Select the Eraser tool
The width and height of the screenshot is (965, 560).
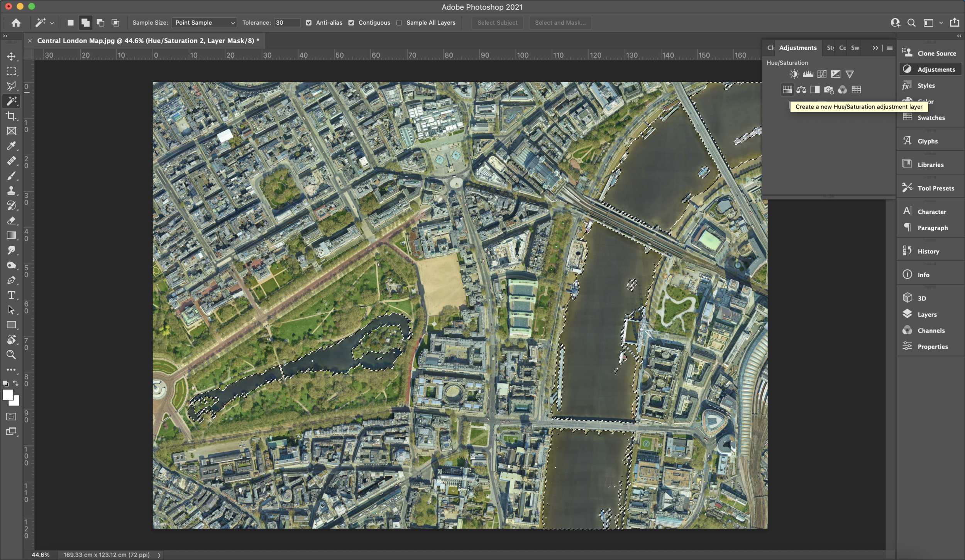tap(11, 221)
